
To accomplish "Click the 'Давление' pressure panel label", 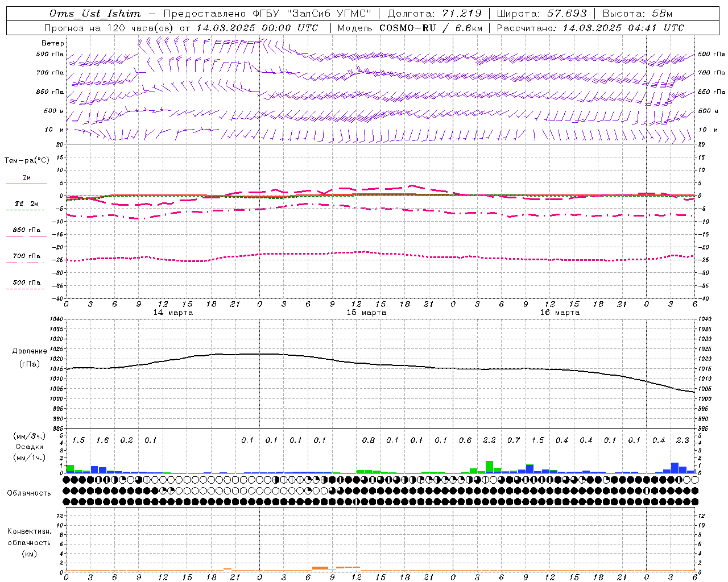I will pos(30,351).
